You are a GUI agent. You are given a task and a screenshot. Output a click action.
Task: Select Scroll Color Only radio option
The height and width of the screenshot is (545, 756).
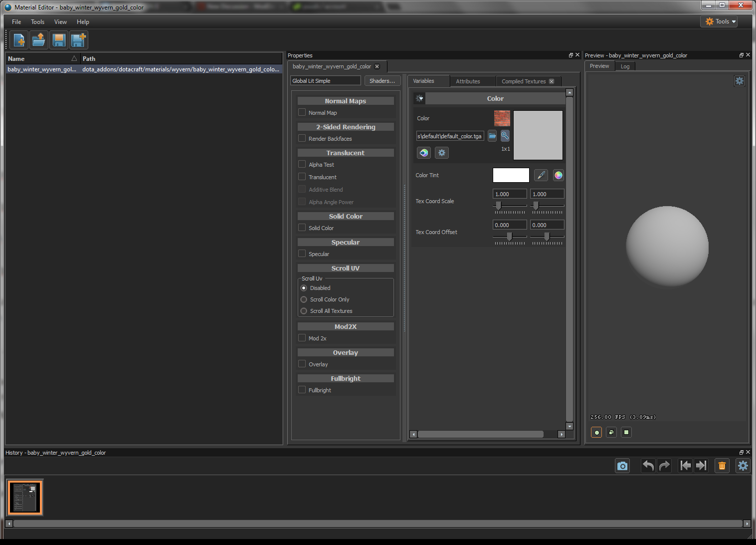[304, 299]
